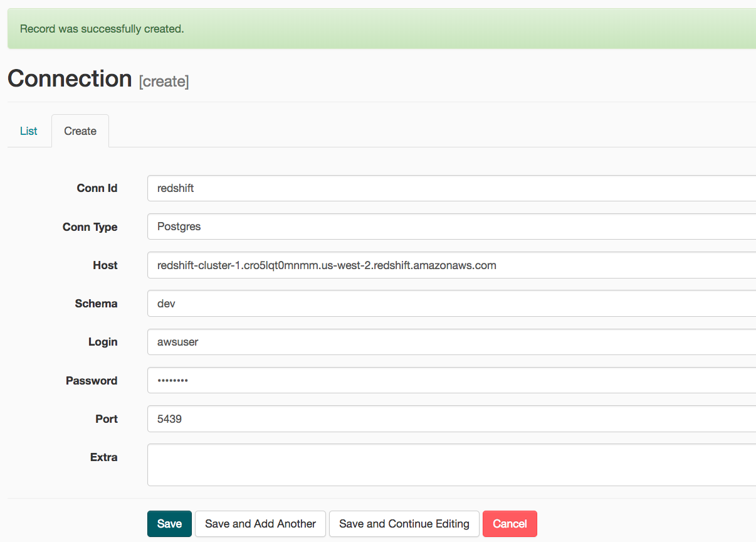Hit the red Cancel button
The width and height of the screenshot is (756, 542).
pyautogui.click(x=510, y=524)
